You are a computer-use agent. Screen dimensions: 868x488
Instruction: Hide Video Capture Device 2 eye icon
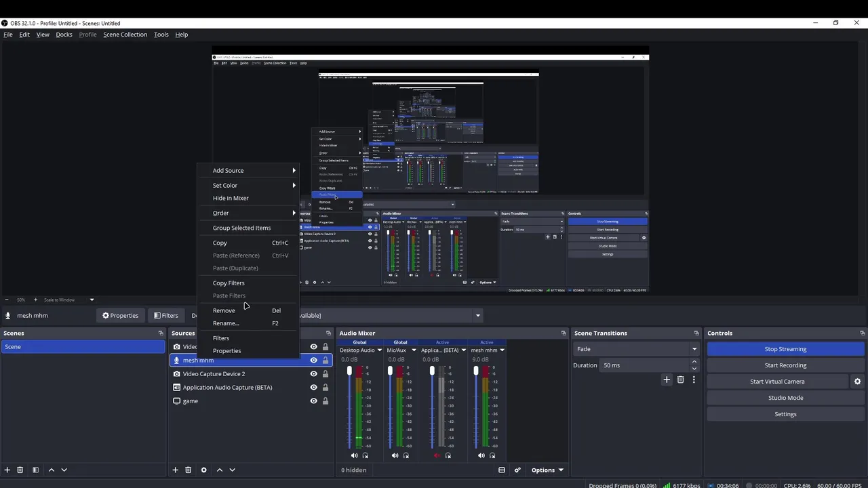(313, 373)
